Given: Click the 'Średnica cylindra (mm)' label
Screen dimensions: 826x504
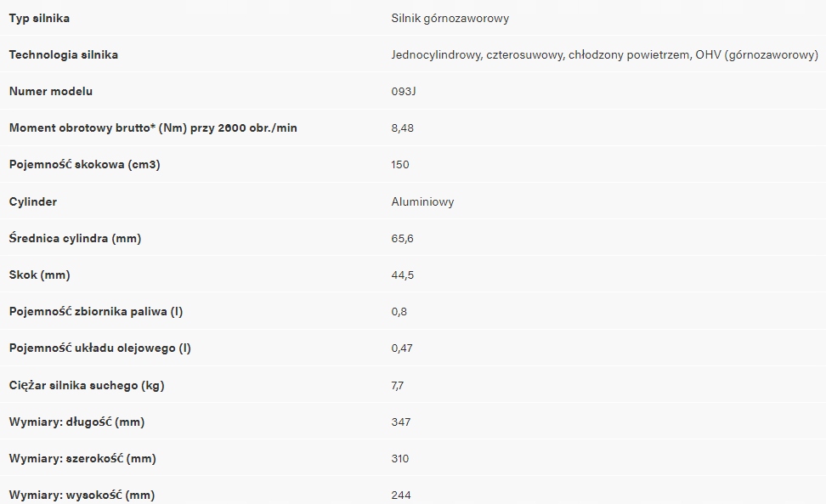Looking at the screenshot, I should 75,238.
